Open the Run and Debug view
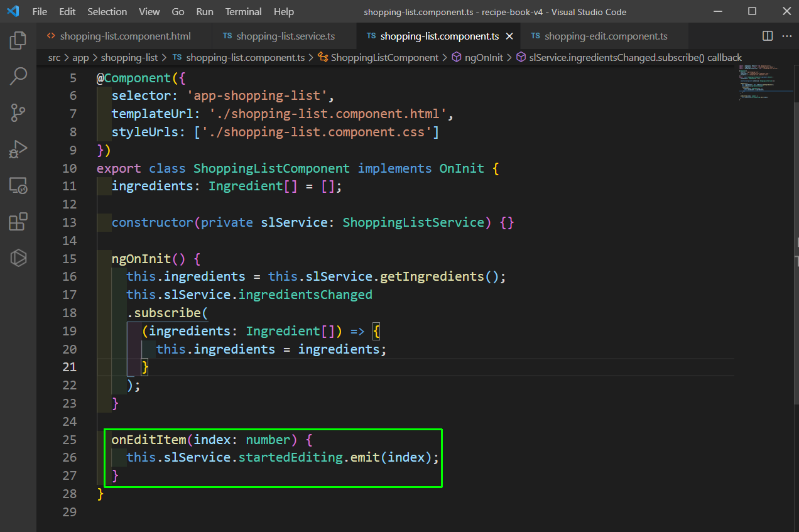Screen dimensions: 799x532 click(x=18, y=149)
